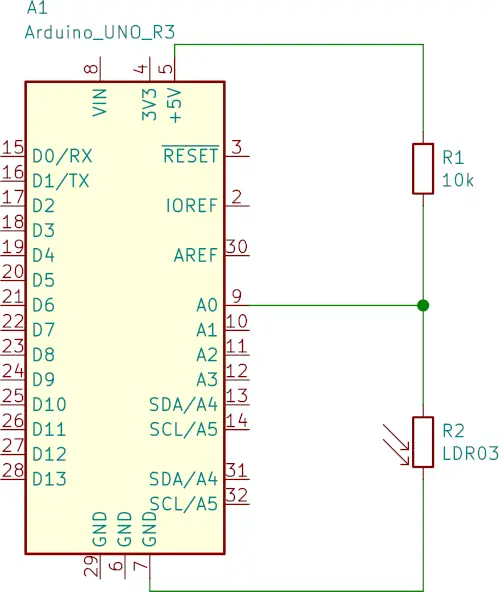Screen dimensions: 500x592
Task: Click pin number 7 on the GND wire
Action: pos(141,566)
